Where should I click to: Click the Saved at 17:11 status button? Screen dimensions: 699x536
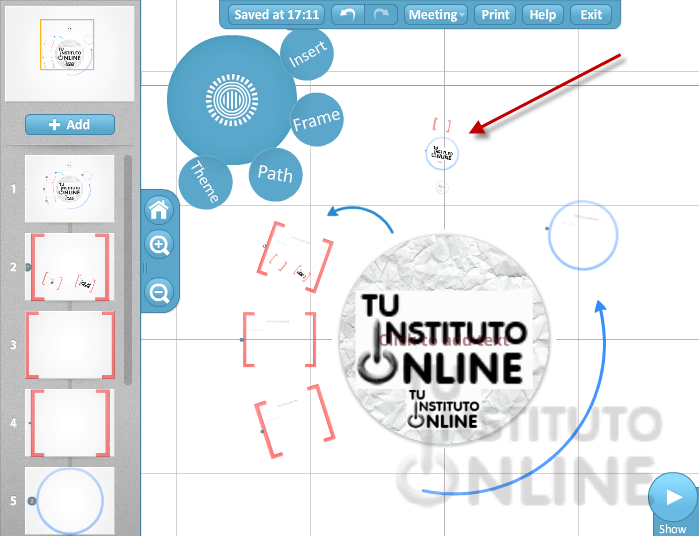tap(276, 15)
